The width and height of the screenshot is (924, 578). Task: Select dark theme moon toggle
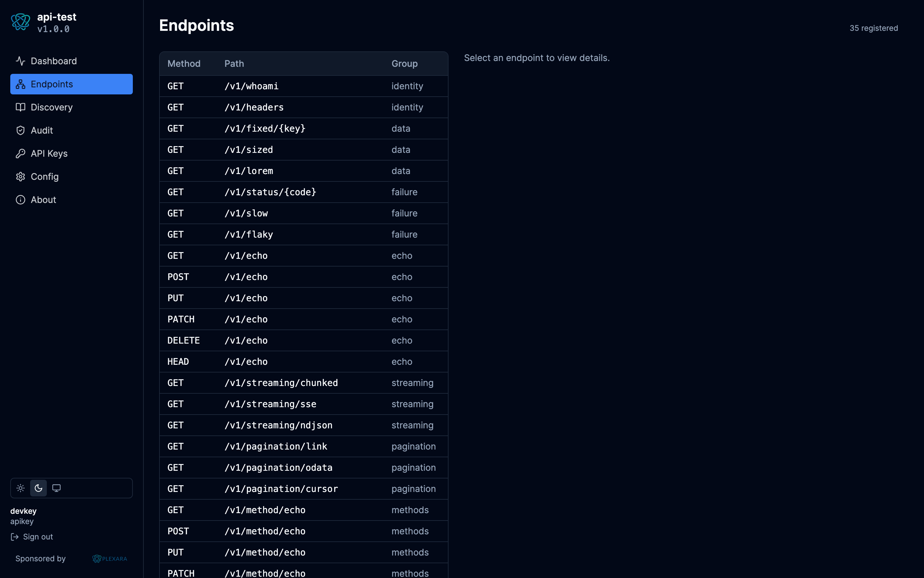[38, 488]
